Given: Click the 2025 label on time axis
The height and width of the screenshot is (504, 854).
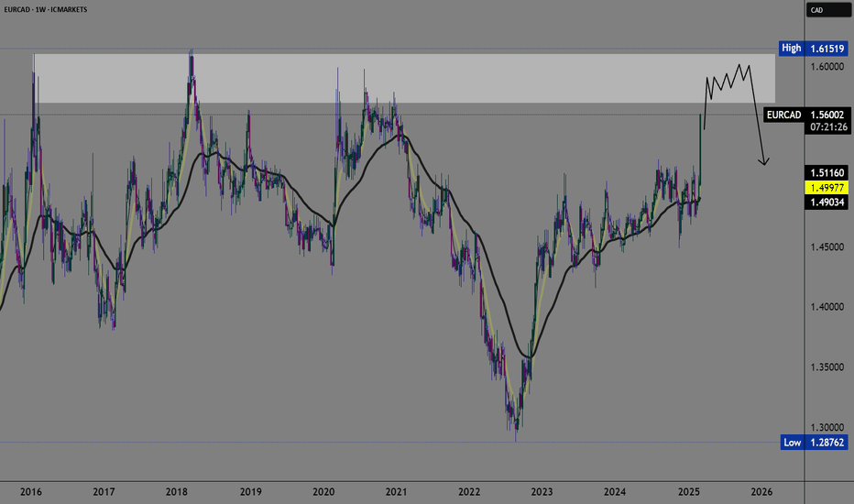Looking at the screenshot, I should coord(688,492).
